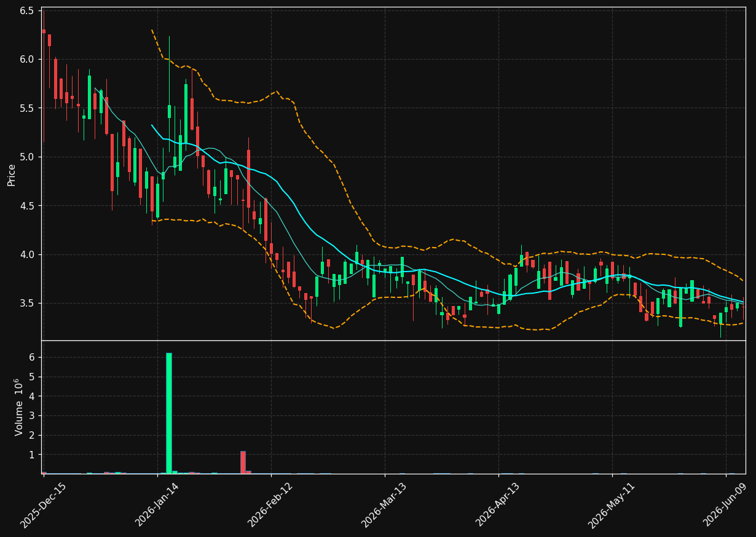
Task: Click the 2025-Dec-15 date label
Action: [x=43, y=505]
